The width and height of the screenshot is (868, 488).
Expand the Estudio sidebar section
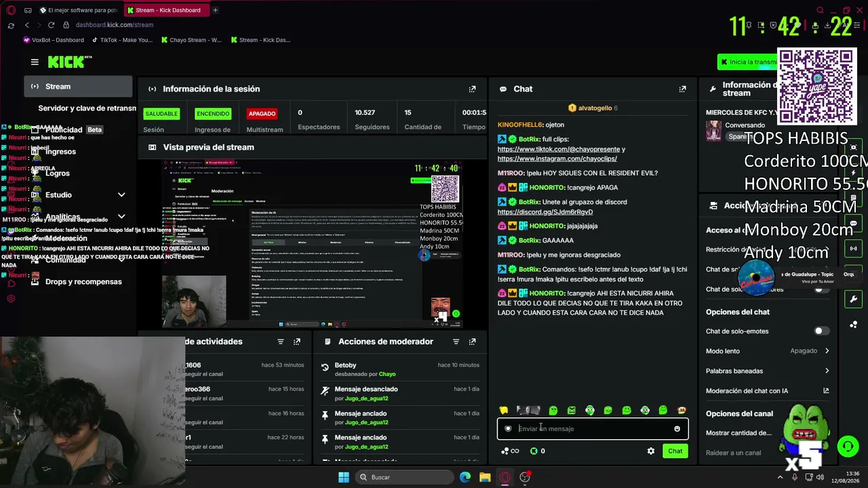(x=121, y=195)
